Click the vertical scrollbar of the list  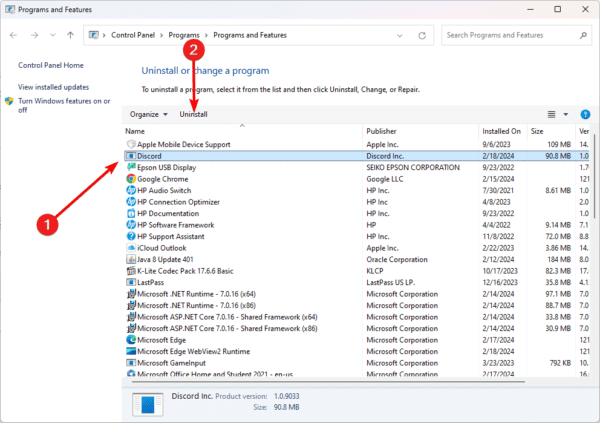pyautogui.click(x=594, y=176)
